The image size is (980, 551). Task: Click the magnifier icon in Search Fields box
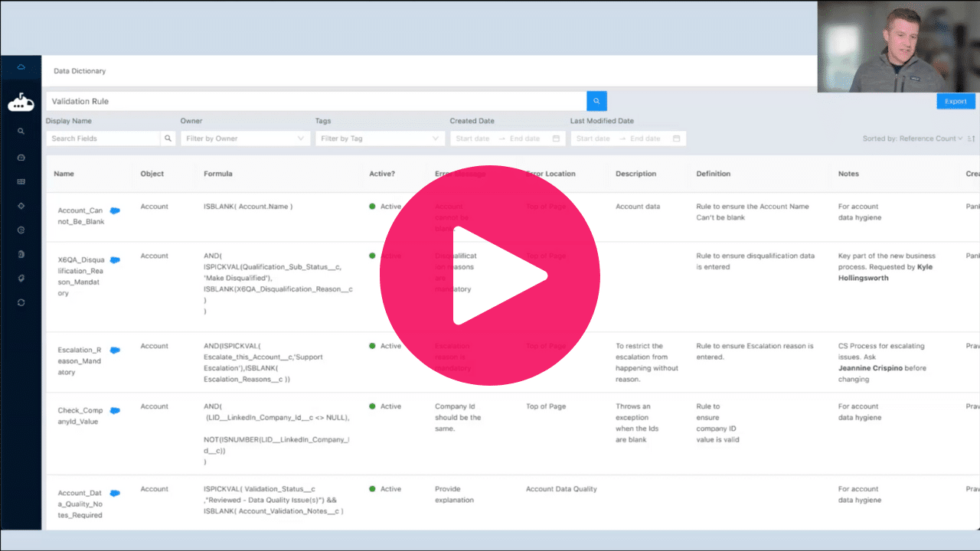pos(168,139)
